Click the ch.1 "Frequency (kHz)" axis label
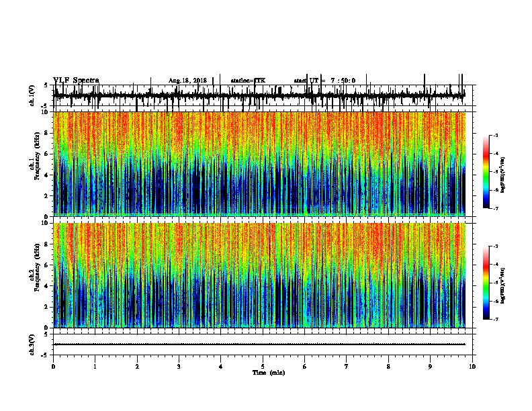 tap(37, 156)
